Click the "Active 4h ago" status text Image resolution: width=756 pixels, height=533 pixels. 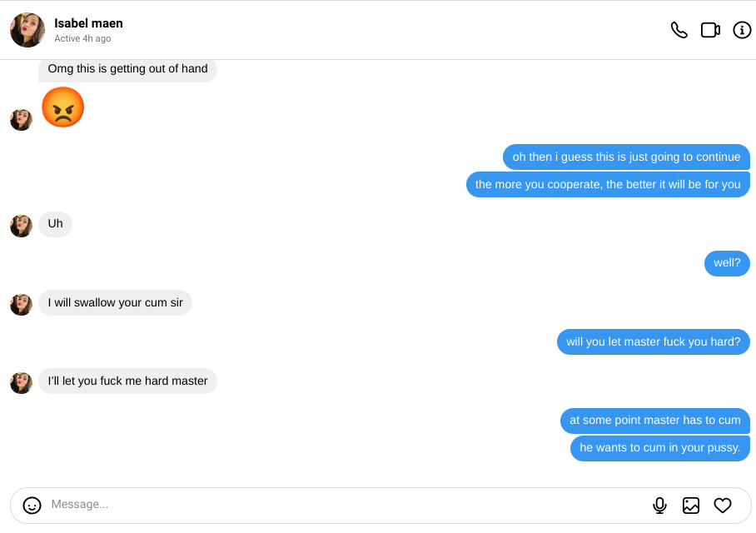tap(82, 39)
